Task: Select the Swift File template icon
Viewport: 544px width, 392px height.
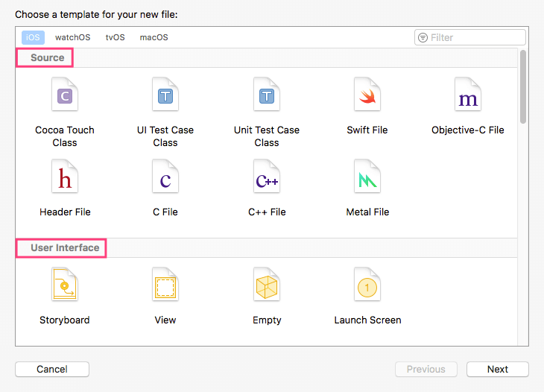Action: pyautogui.click(x=367, y=94)
